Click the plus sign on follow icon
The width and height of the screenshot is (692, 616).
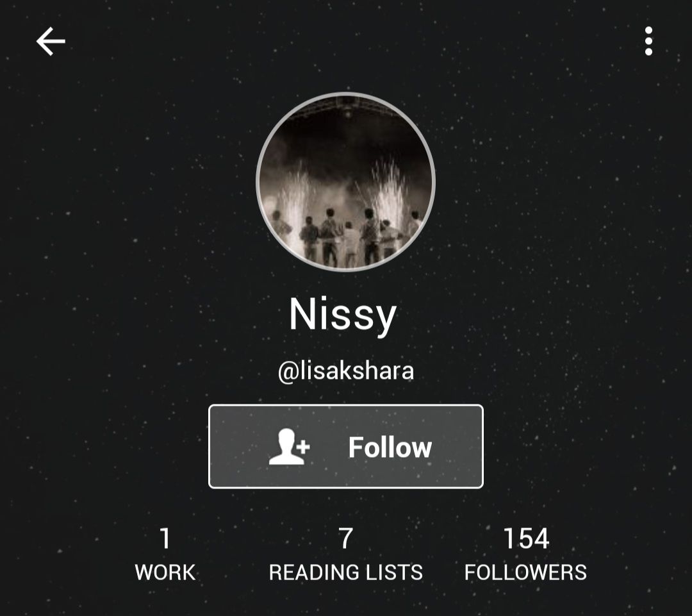pos(303,447)
